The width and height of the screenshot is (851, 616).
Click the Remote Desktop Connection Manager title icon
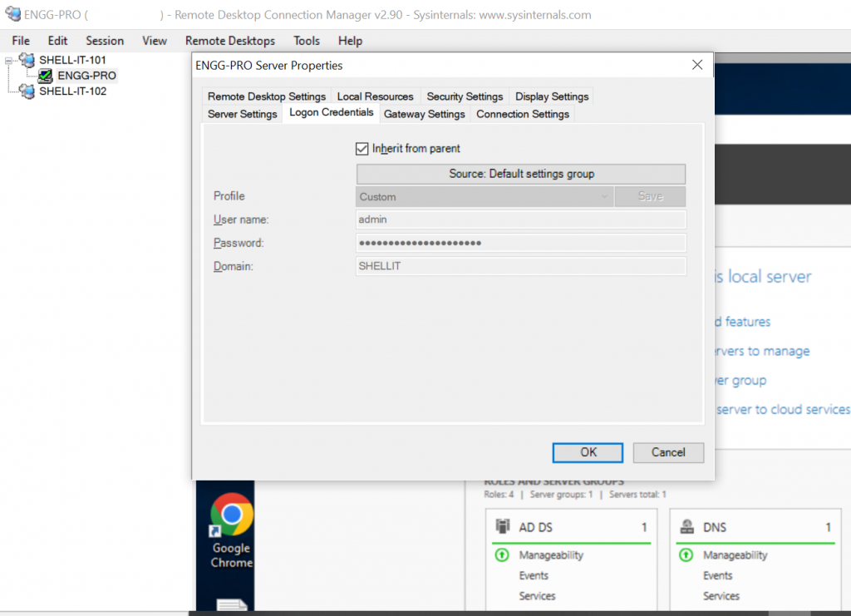[12, 14]
